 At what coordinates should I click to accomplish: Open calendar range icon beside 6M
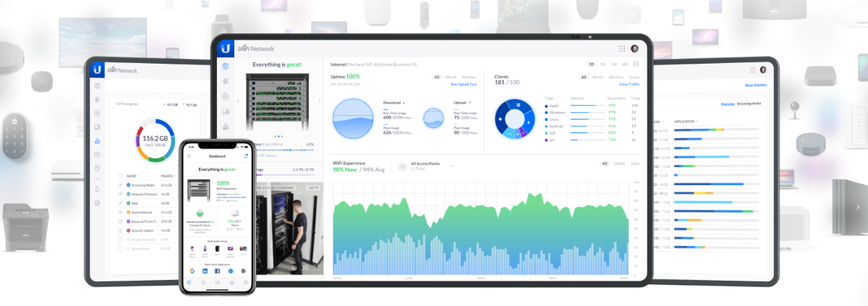(636, 64)
